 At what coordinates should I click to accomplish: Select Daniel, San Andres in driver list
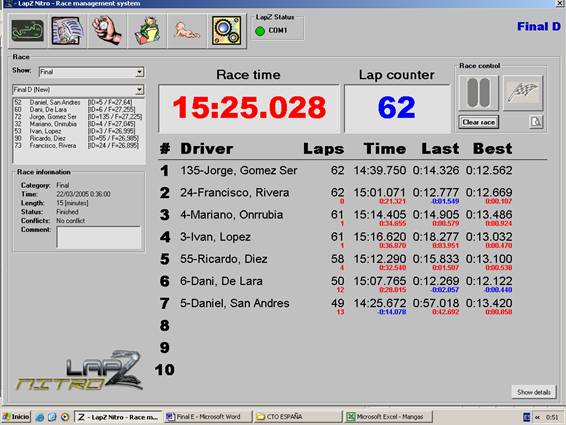tap(78, 103)
